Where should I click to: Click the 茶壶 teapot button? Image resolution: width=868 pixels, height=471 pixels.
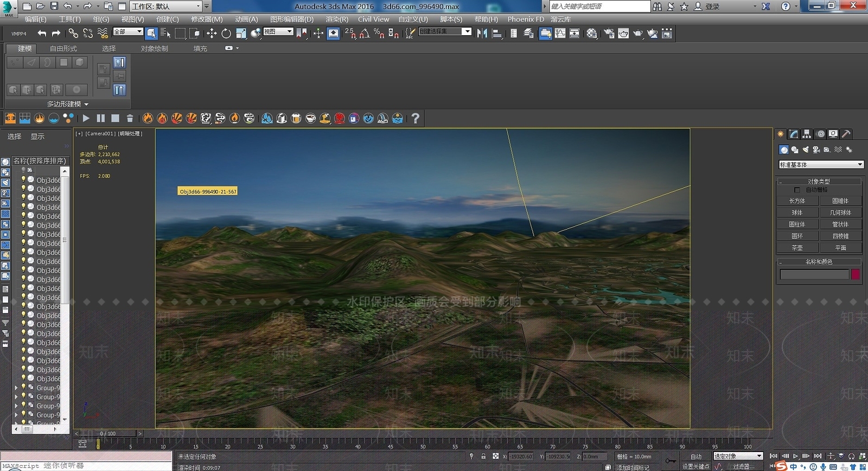[797, 248]
